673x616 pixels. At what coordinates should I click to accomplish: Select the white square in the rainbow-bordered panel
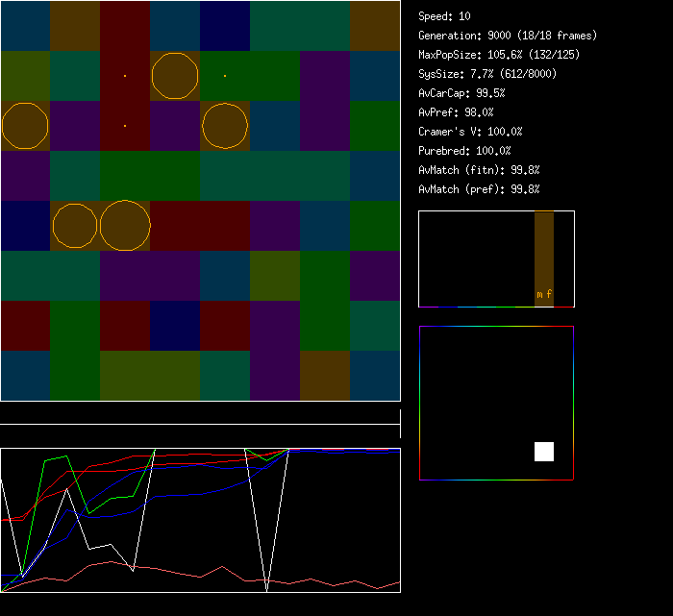point(544,452)
